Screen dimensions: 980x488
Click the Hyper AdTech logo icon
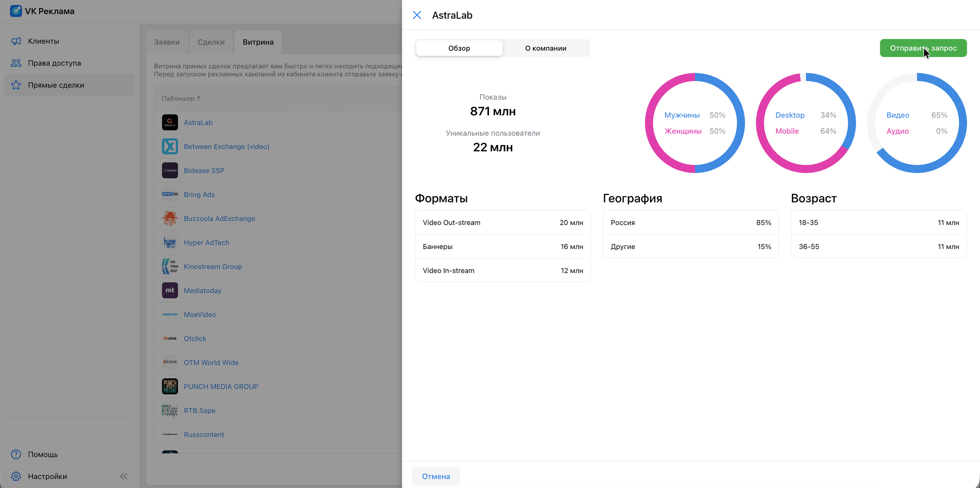pyautogui.click(x=170, y=242)
